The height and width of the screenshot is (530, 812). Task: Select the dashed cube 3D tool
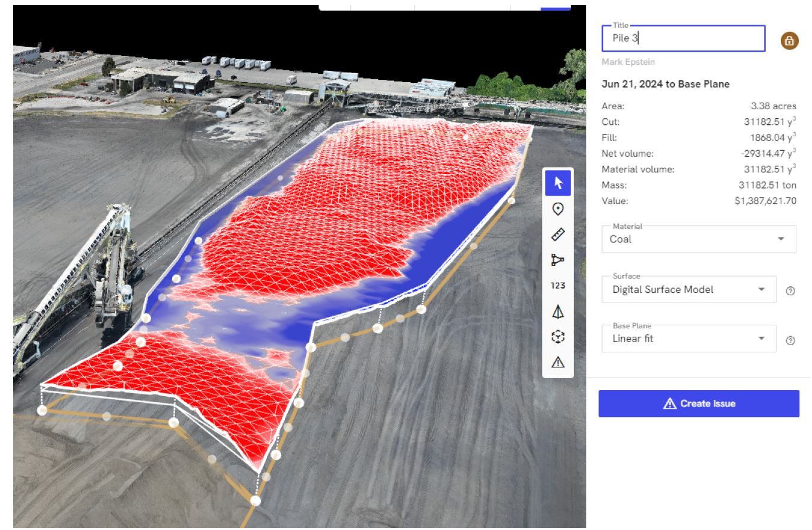click(558, 337)
